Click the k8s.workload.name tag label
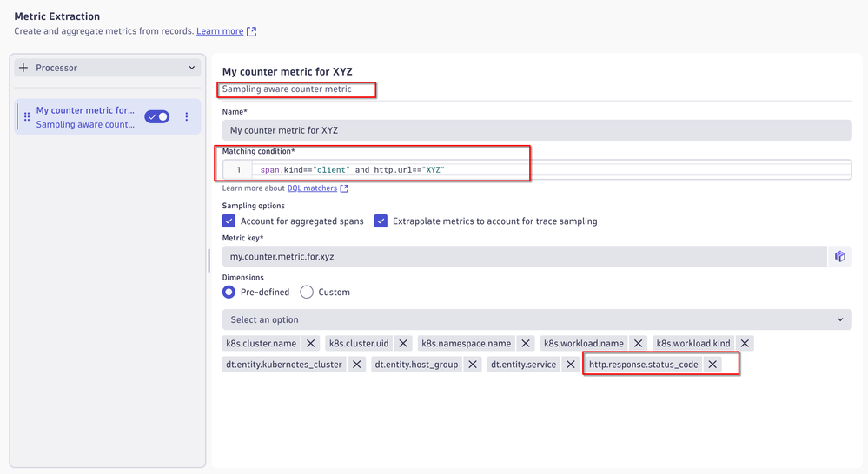Viewport: 868px width, 474px height. click(x=584, y=344)
